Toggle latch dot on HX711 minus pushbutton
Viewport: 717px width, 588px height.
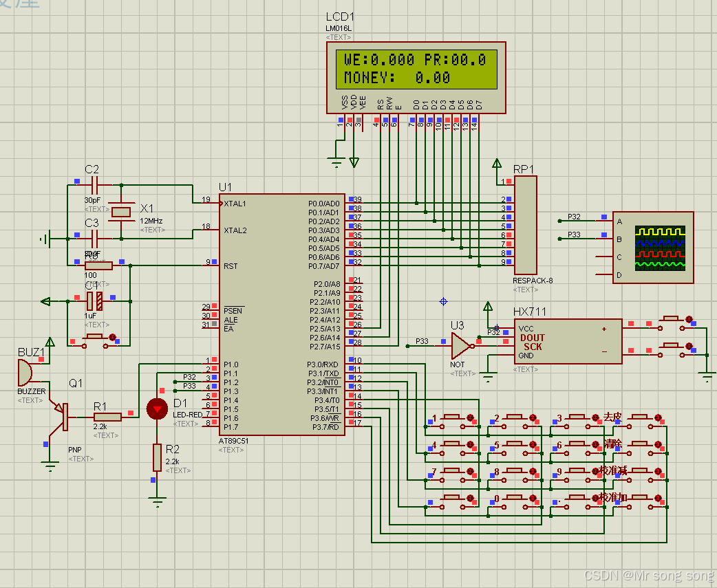[x=689, y=347]
